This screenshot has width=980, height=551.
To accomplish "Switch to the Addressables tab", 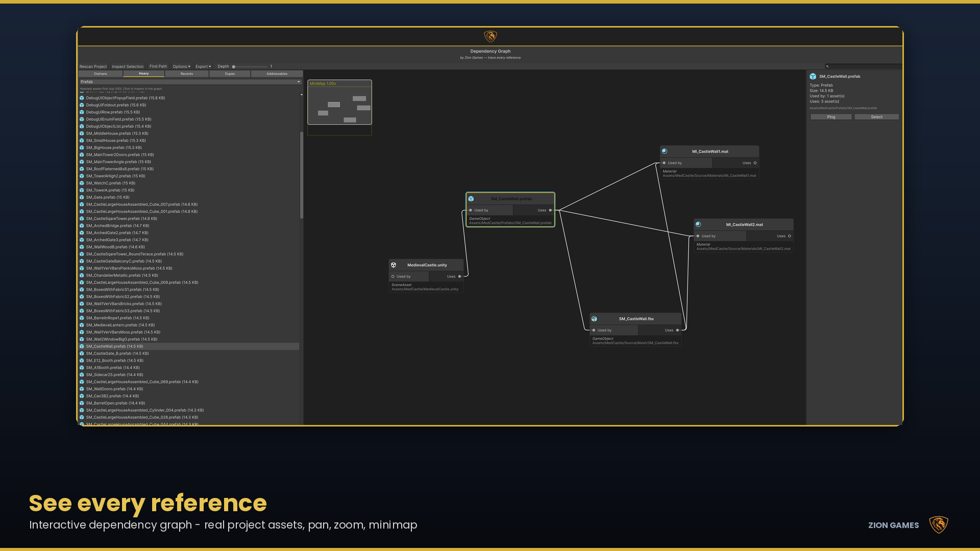I will [277, 74].
